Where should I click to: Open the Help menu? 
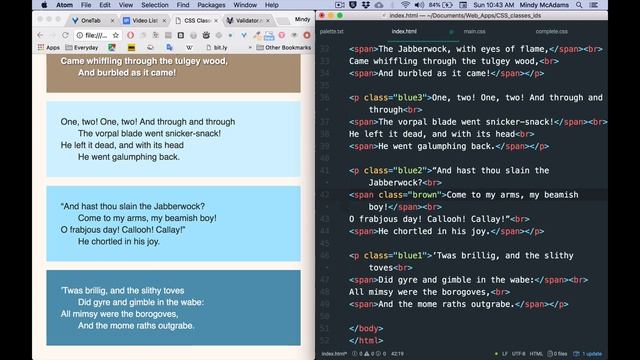[x=271, y=5]
